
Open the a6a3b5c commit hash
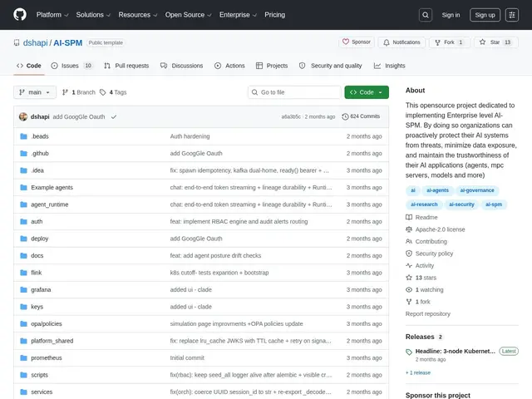click(291, 116)
